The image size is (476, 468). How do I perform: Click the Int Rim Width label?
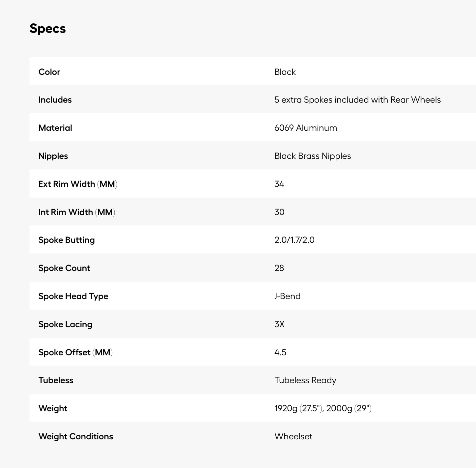77,212
